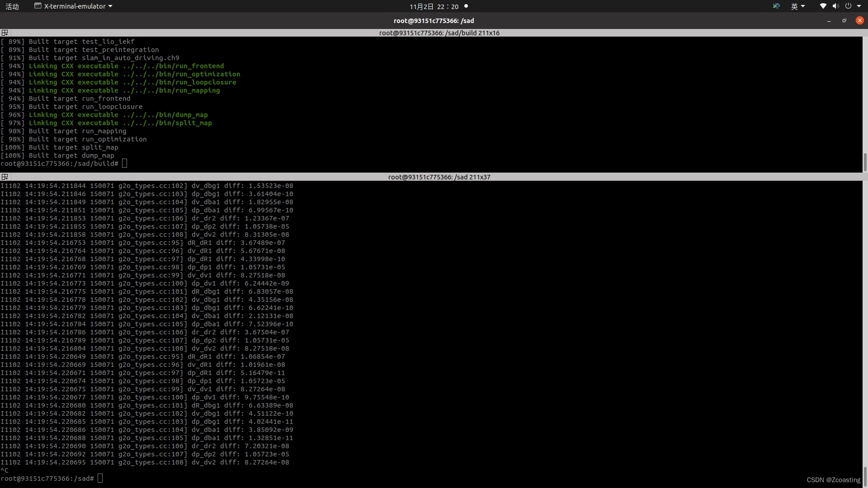Click the group icon of the /sad 211x37 pane
The image size is (868, 488).
click(x=5, y=177)
